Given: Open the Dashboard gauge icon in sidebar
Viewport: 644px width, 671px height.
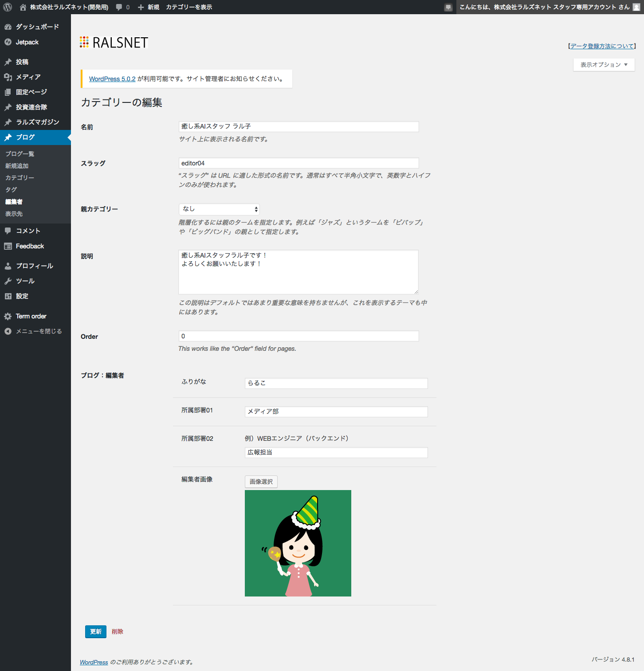Looking at the screenshot, I should tap(8, 27).
